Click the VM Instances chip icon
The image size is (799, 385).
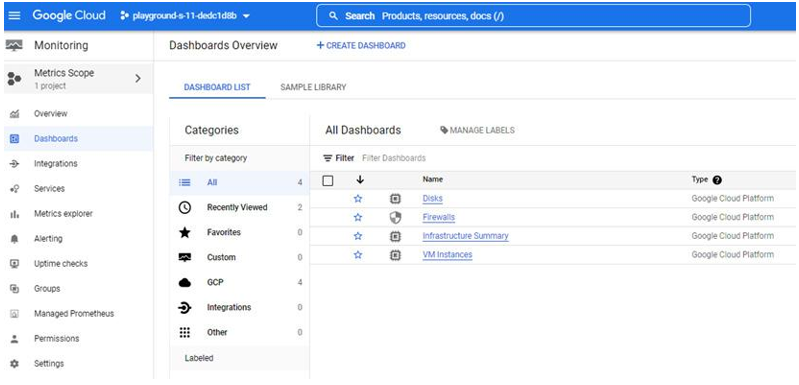395,255
